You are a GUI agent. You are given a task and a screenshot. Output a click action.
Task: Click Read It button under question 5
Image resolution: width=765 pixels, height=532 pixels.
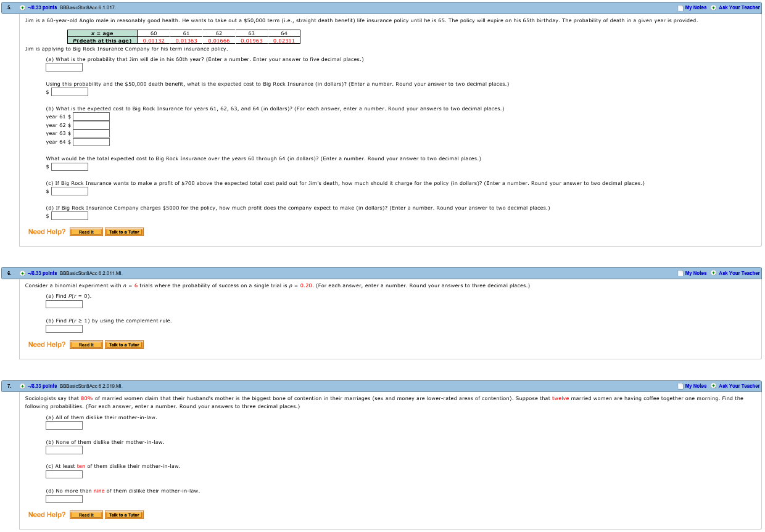86,232
